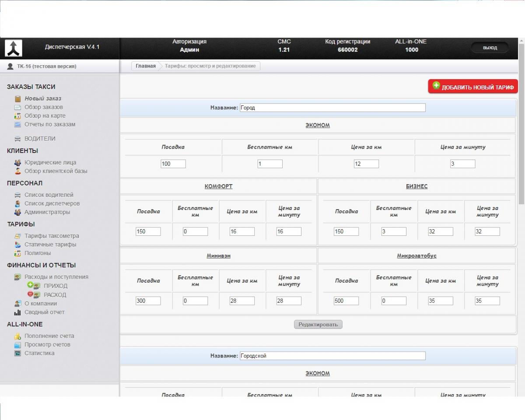Click the Администраторы icon

click(17, 212)
